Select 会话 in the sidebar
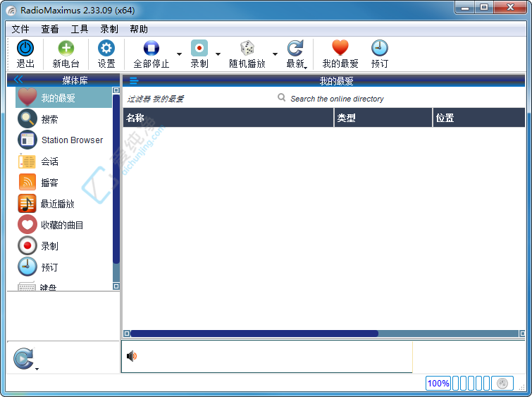 click(64, 161)
